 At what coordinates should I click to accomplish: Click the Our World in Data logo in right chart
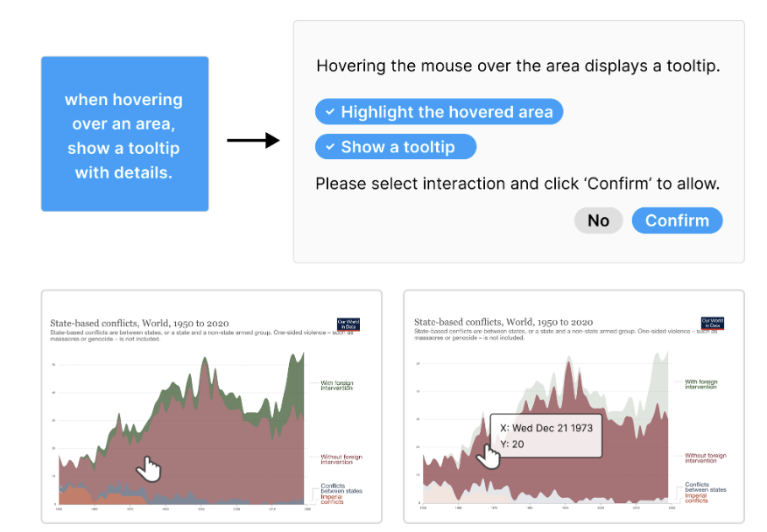712,323
